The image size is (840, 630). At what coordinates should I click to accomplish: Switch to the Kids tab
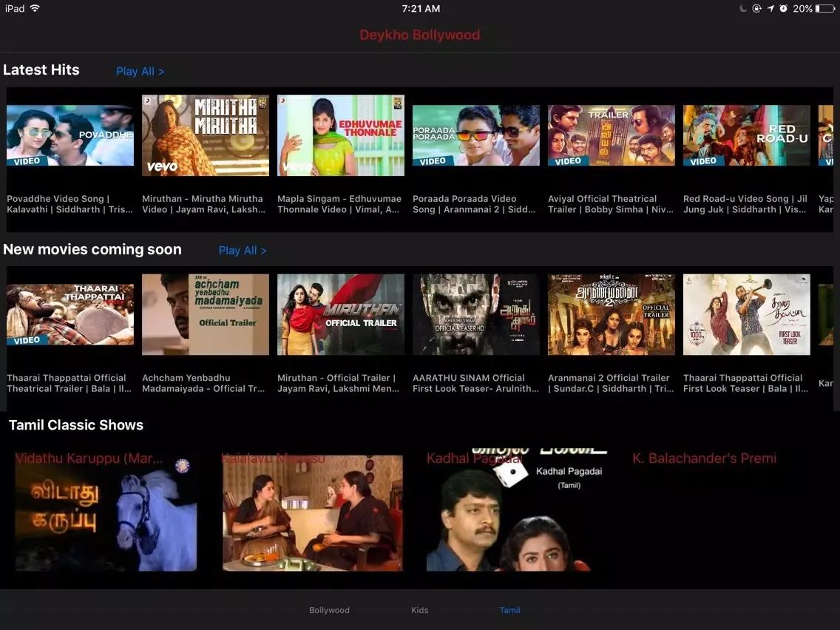[419, 609]
